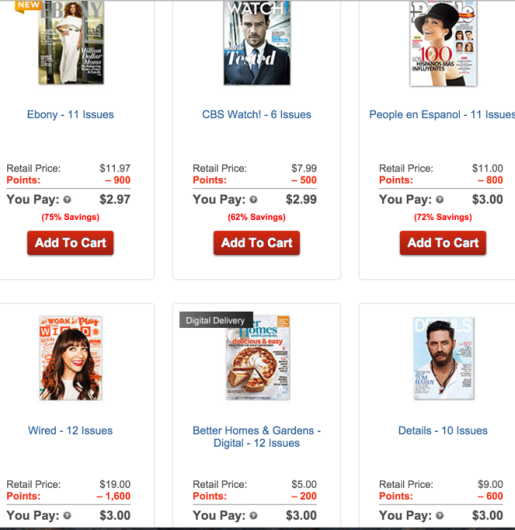This screenshot has width=515, height=530.
Task: Add People en Espanol to cart
Action: 443,243
